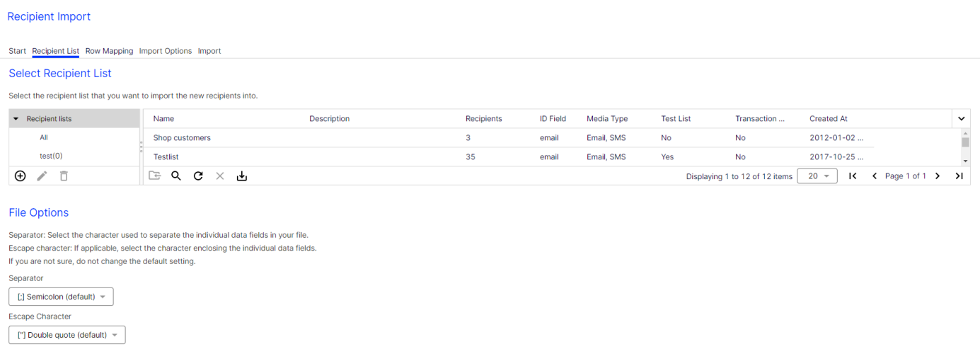Open the Escape Character dropdown
This screenshot has width=980, height=354.
pos(67,335)
